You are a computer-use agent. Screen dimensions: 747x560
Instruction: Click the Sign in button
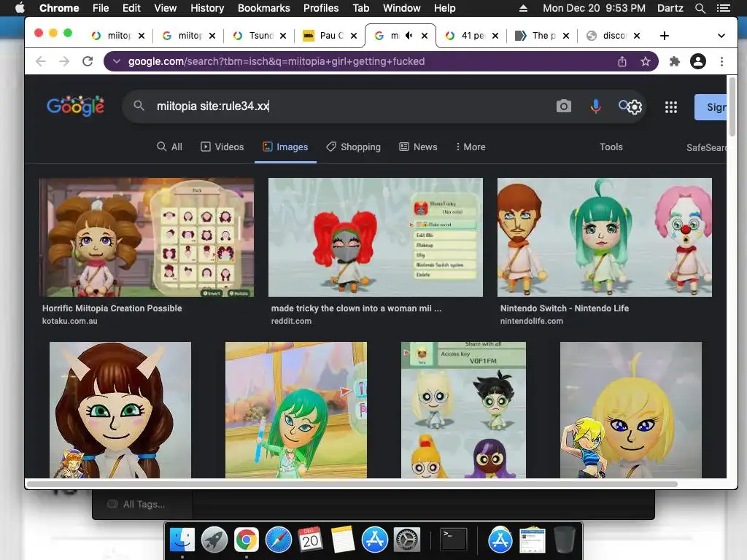pyautogui.click(x=711, y=107)
